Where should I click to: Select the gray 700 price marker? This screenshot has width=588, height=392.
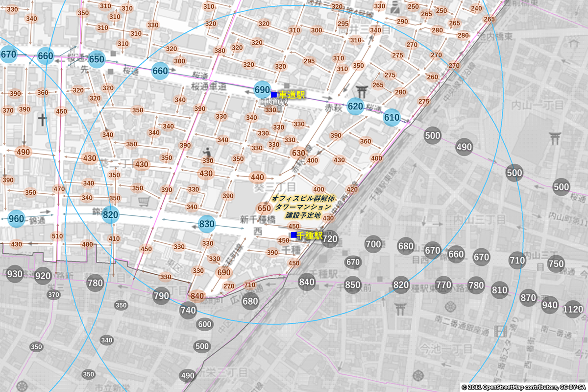(x=373, y=243)
